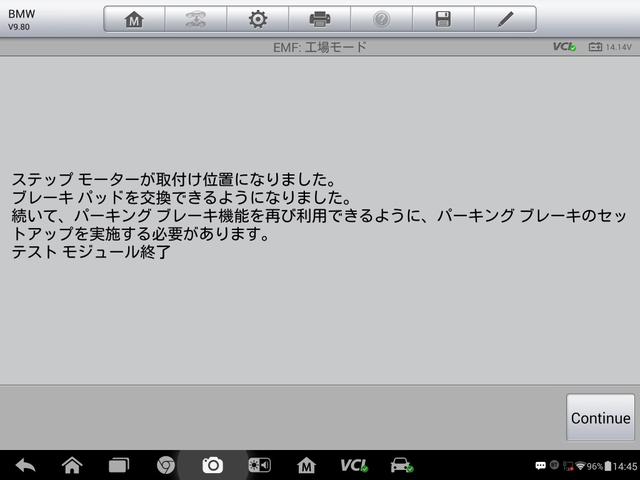Open settings via the gear icon
This screenshot has width=640, height=480.
point(257,19)
